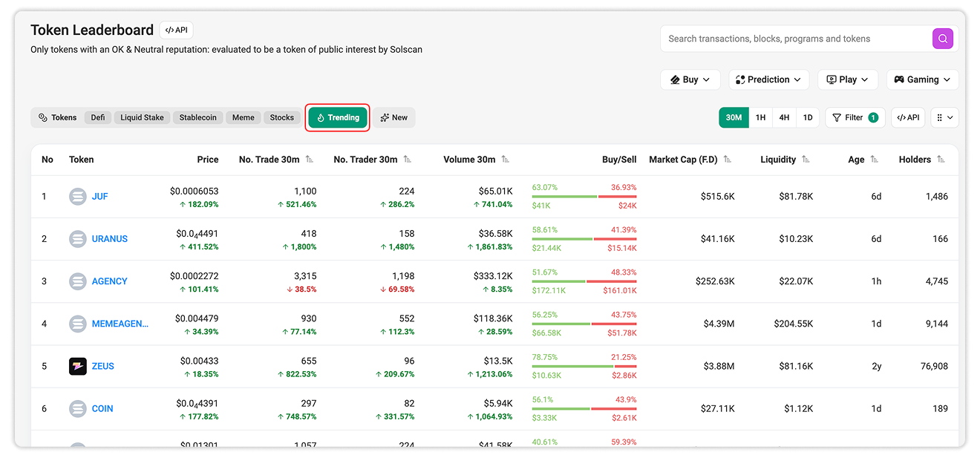The height and width of the screenshot is (458, 980).
Task: Click the $204.55K liquidity value
Action: [792, 324]
